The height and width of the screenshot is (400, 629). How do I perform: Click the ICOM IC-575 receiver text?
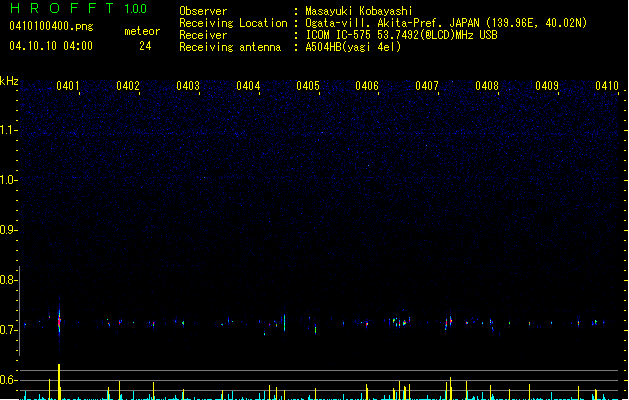point(401,35)
